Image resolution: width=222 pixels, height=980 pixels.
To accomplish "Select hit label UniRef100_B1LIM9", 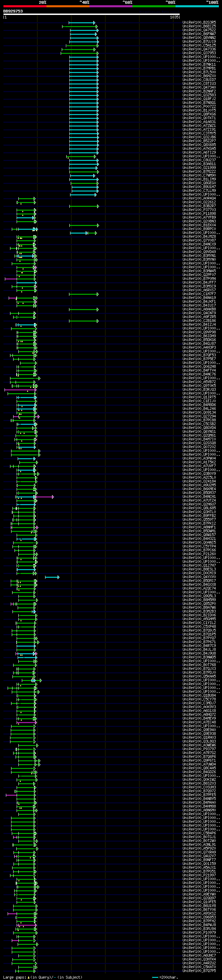I will pyautogui.click(x=199, y=179).
